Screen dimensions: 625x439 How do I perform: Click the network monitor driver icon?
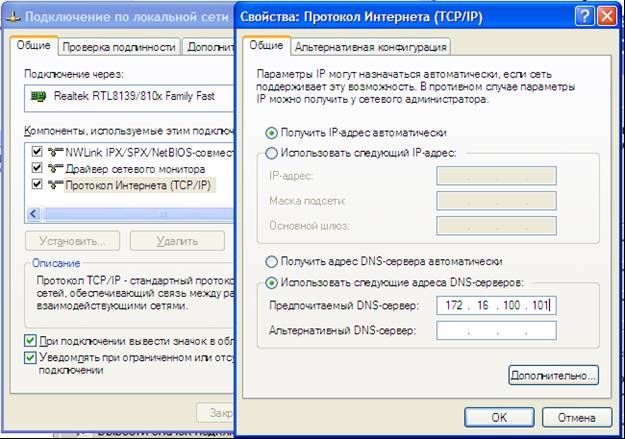coord(57,168)
